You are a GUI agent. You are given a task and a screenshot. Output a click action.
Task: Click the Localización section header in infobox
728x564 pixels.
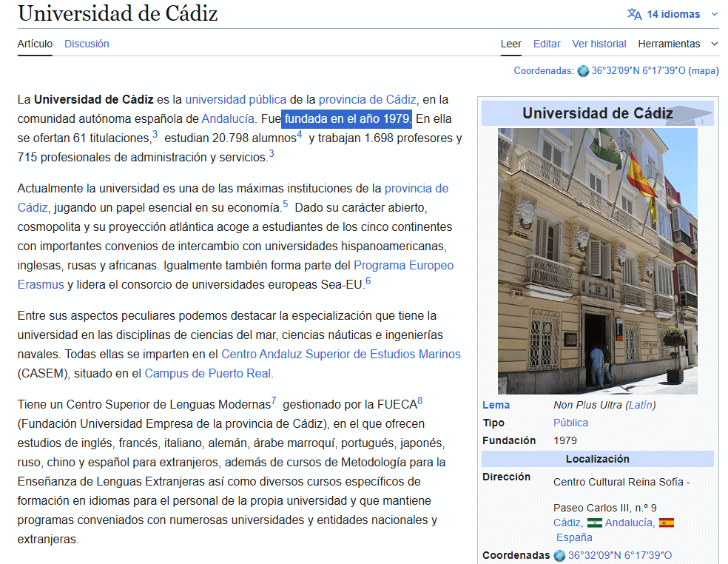click(x=598, y=460)
